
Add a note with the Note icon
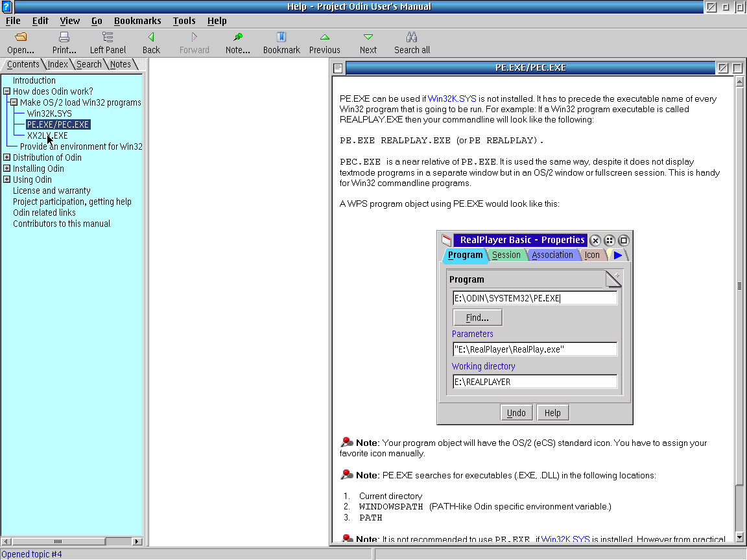[x=238, y=38]
